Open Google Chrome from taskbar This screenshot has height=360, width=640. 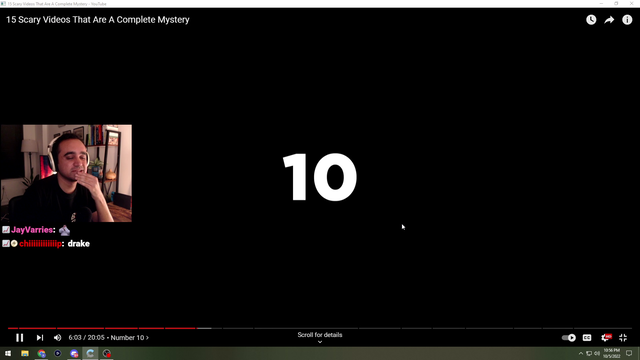(41, 353)
